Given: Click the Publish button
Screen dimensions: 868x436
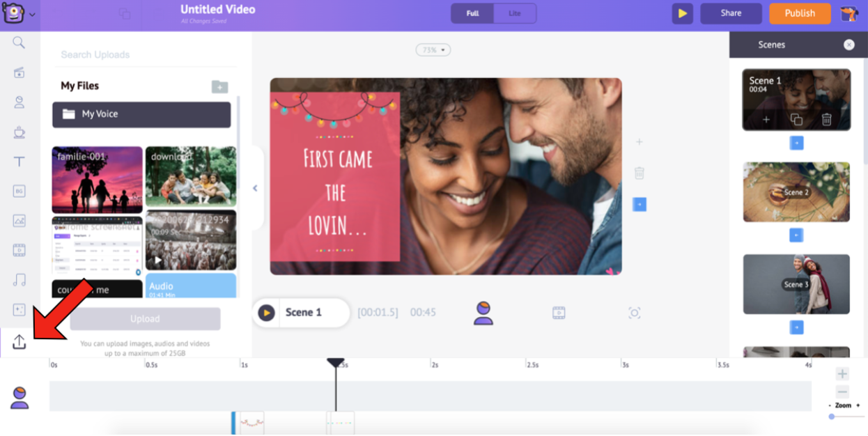Looking at the screenshot, I should pyautogui.click(x=800, y=13).
